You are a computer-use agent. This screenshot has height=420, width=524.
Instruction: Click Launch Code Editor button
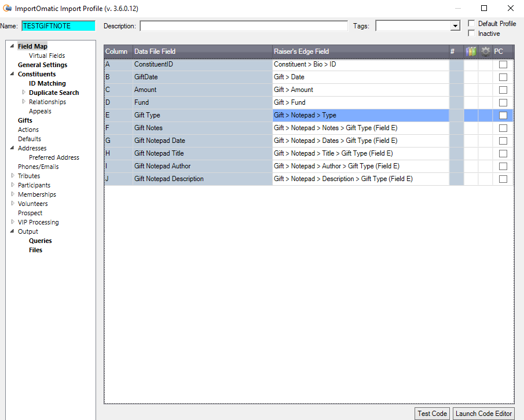[x=483, y=413]
